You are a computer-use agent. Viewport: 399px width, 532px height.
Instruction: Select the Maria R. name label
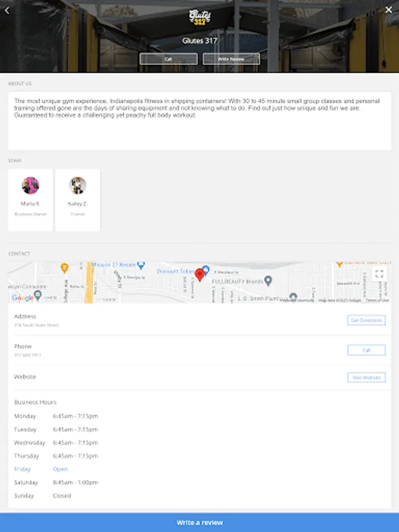[x=30, y=203]
